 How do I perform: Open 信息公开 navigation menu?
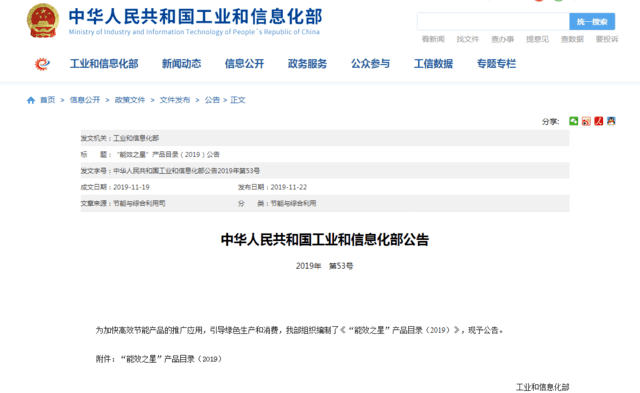pyautogui.click(x=244, y=64)
